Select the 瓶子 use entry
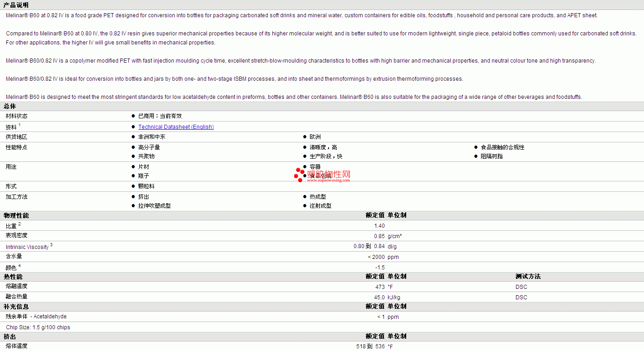 click(144, 176)
